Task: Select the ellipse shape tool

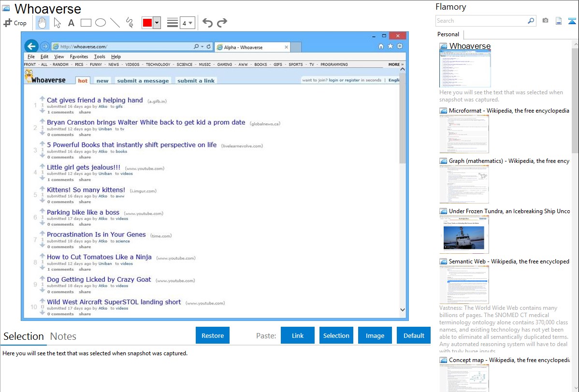Action: click(x=101, y=23)
